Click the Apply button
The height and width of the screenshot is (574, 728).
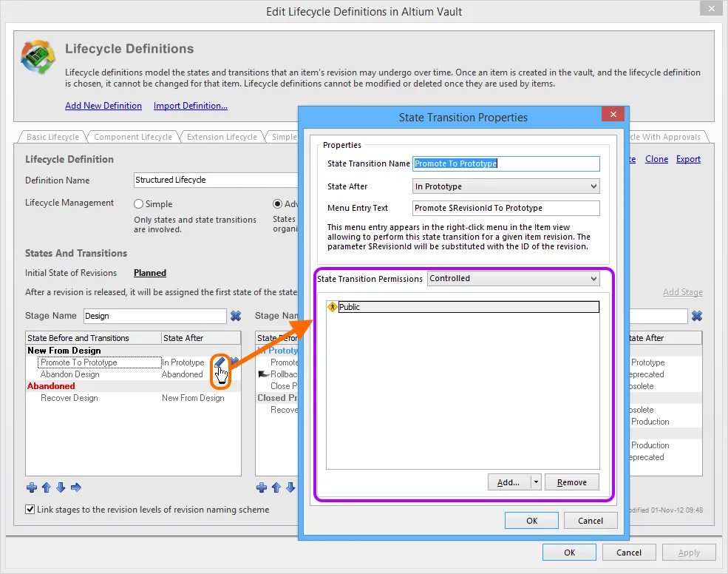[689, 552]
